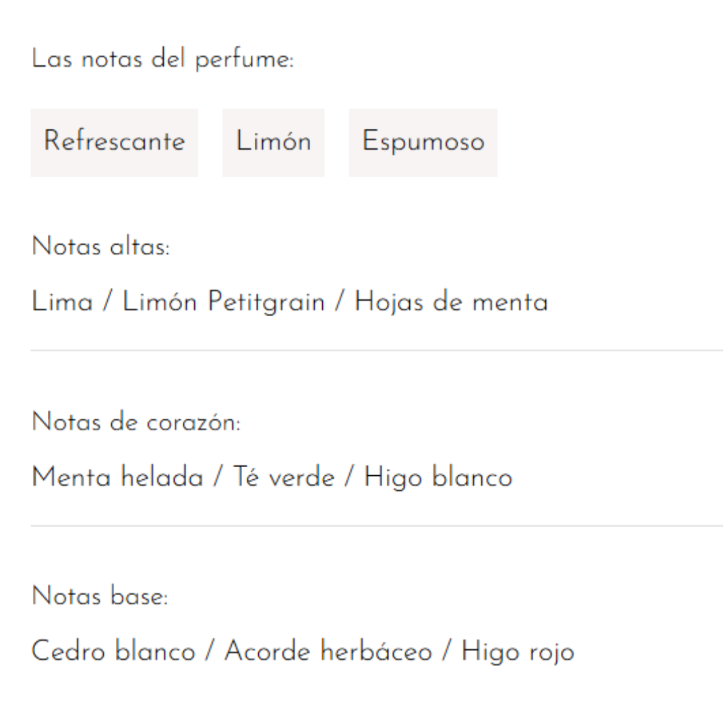Click the "Hojas de menta" note

point(451,303)
